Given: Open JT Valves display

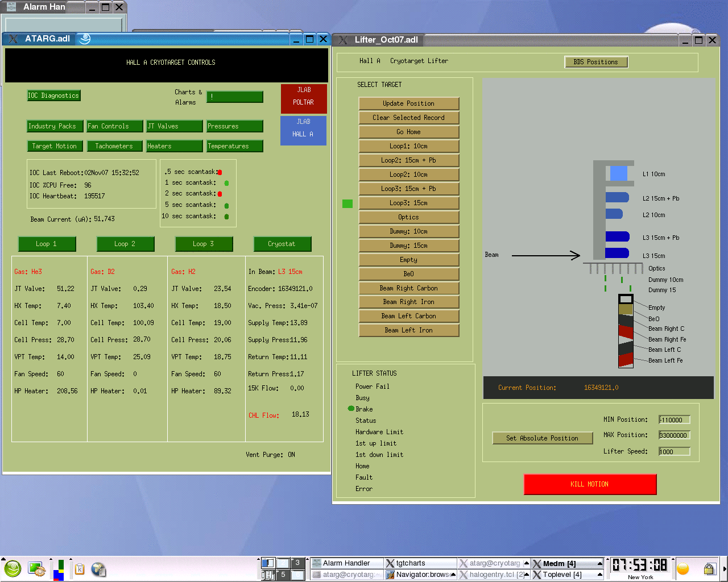Looking at the screenshot, I should (175, 126).
